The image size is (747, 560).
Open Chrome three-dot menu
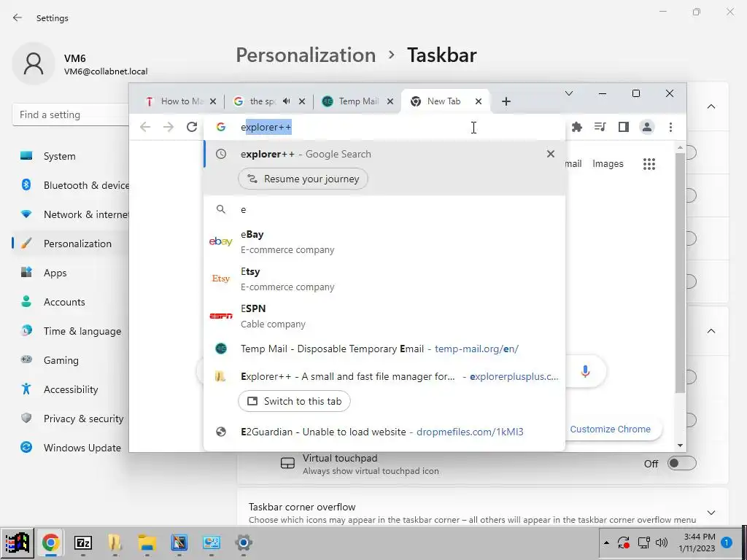[x=671, y=127]
